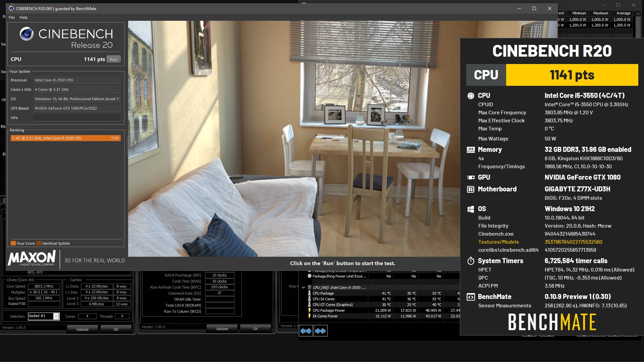644x362 pixels.
Task: Click the blue expand arrows button in HWiNFO
Action: click(306, 331)
